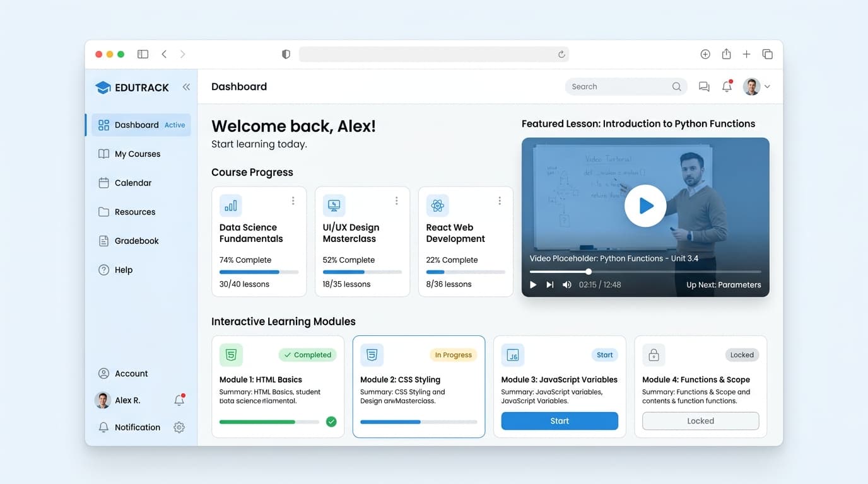The height and width of the screenshot is (484, 868).
Task: Open React Web Development options menu
Action: 500,201
